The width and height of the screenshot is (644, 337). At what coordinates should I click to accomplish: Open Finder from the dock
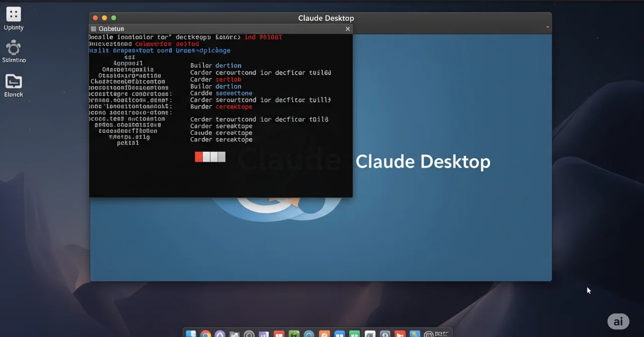pos(191,334)
